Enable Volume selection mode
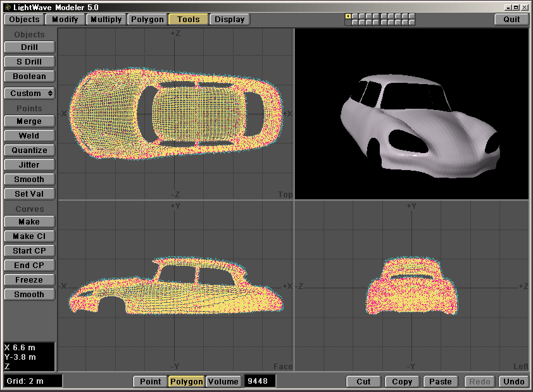The height and width of the screenshot is (392, 533). click(x=223, y=382)
